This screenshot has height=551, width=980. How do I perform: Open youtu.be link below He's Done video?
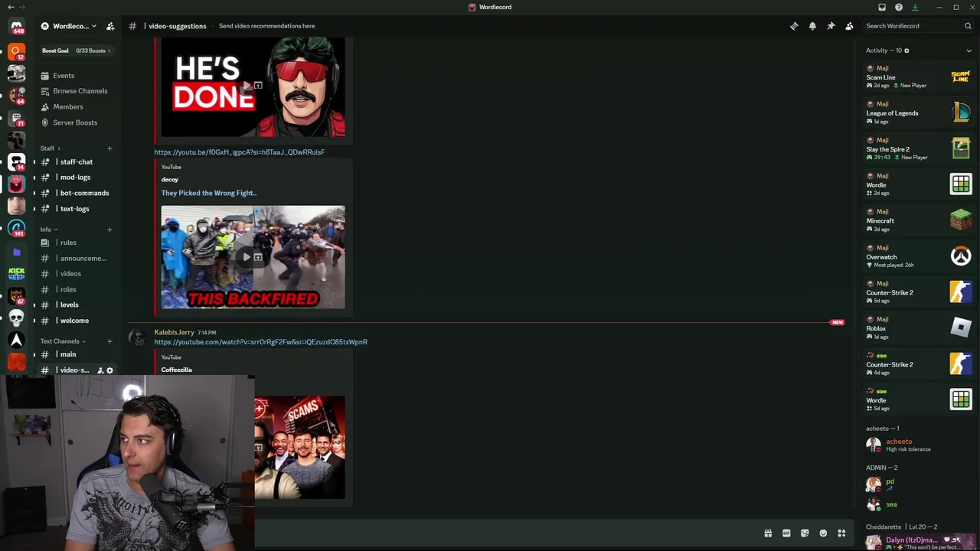240,152
